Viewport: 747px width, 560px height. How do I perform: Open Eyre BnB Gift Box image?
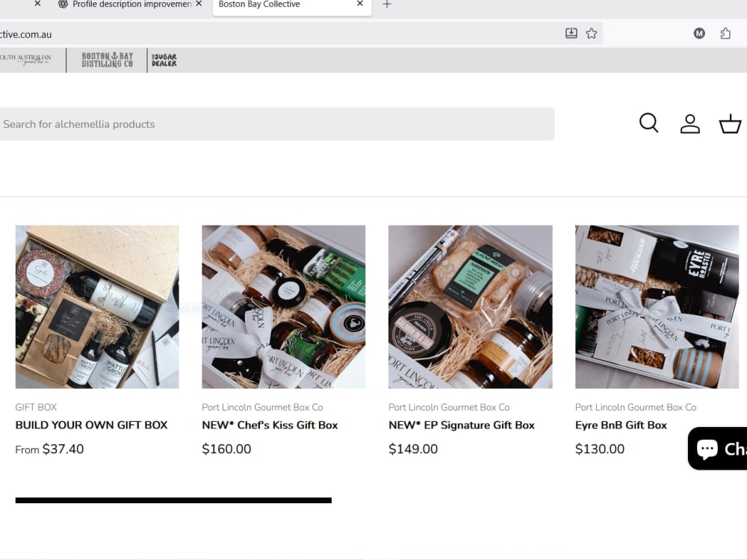click(x=657, y=307)
